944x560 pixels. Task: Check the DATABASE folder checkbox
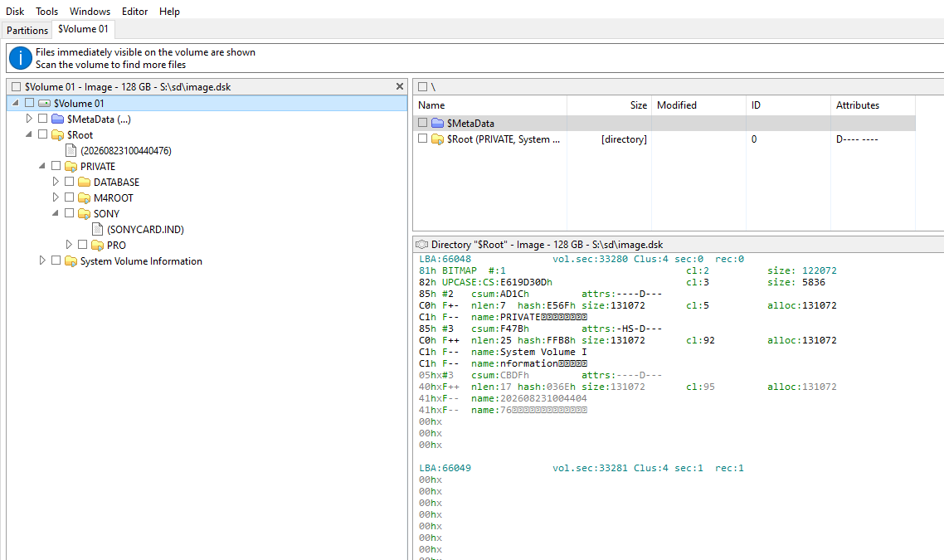pos(69,181)
